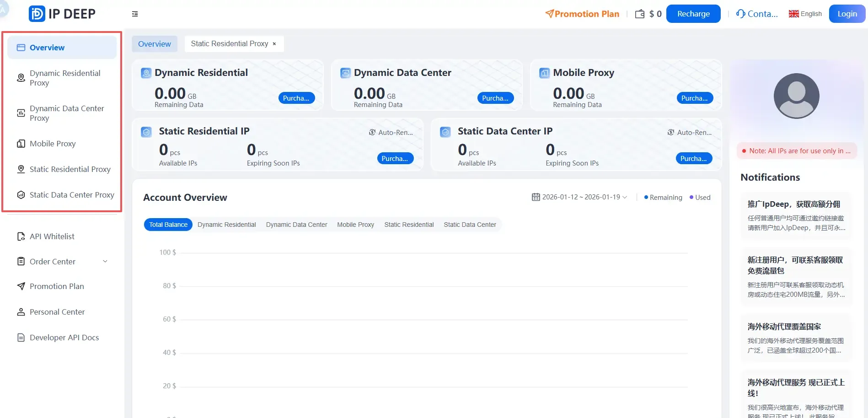
Task: Toggle Auto-Renew on Static Data Center IP
Action: pos(690,132)
